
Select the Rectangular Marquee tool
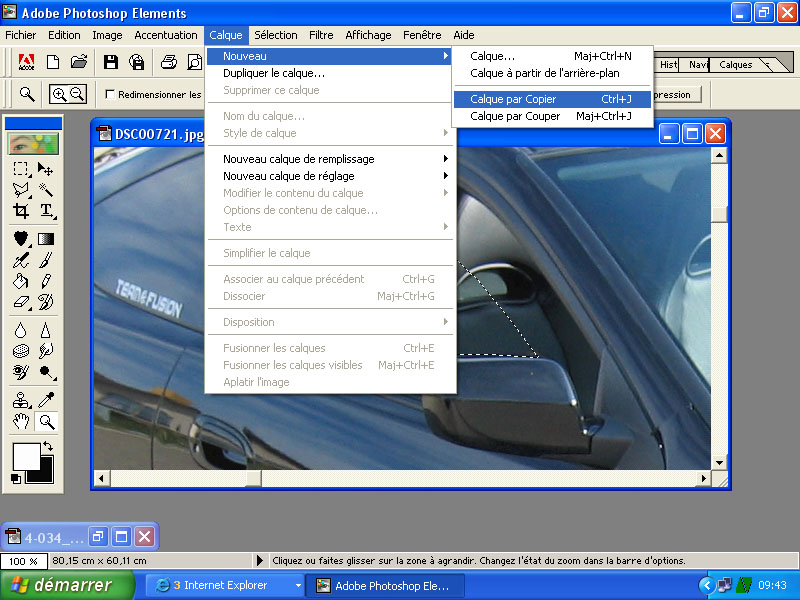click(x=21, y=169)
